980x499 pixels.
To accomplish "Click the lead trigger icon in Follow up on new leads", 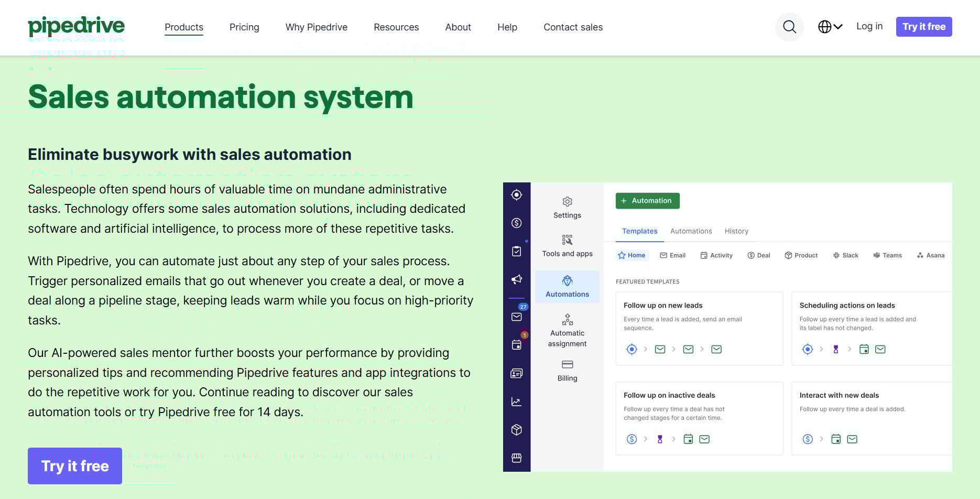I will (632, 349).
